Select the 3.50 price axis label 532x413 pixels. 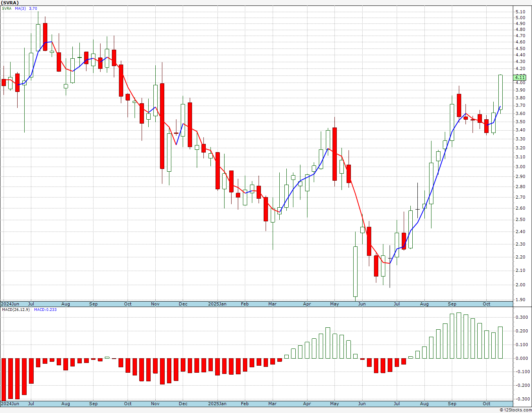coord(520,122)
